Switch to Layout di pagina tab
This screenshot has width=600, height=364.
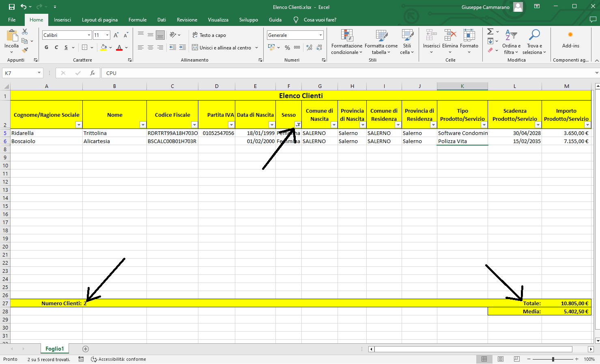point(100,19)
